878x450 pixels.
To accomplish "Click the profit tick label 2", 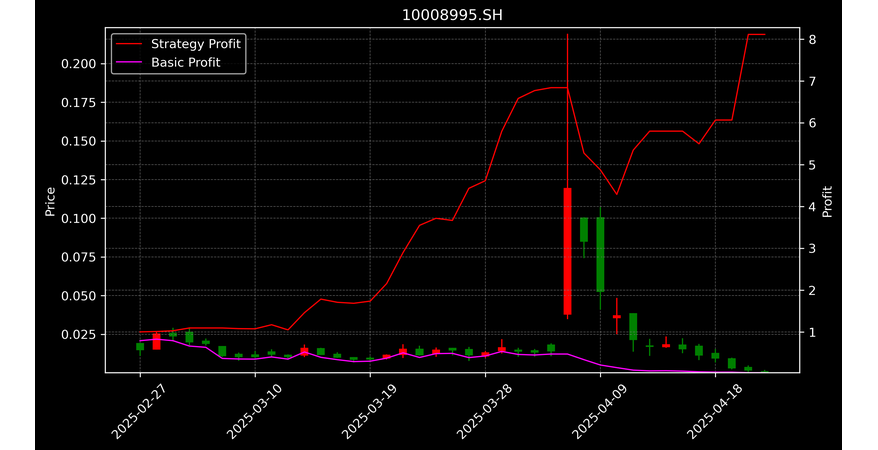I will click(x=811, y=290).
